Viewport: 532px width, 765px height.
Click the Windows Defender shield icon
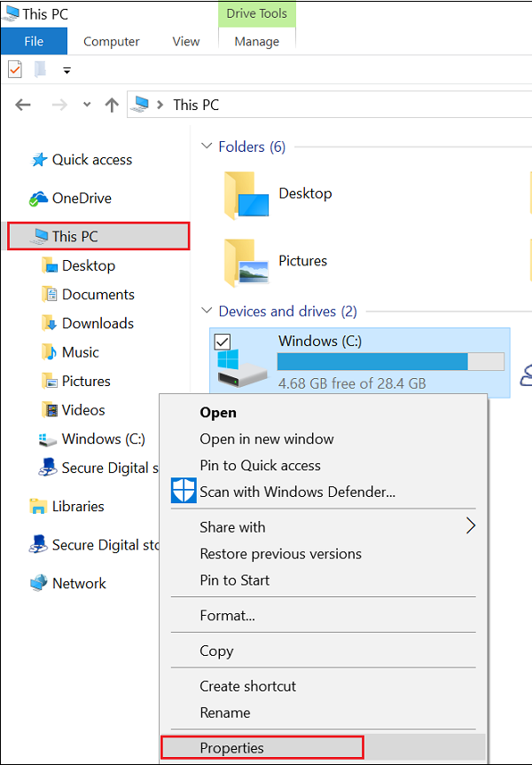(184, 491)
